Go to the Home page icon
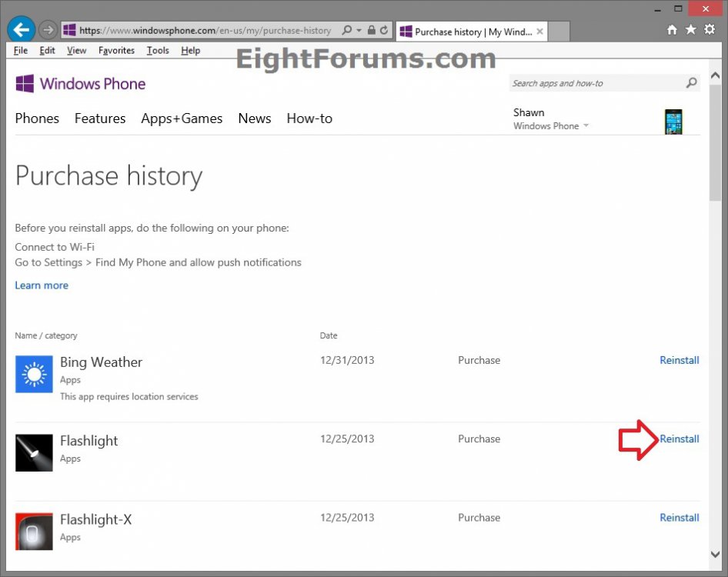728x577 pixels. point(672,30)
